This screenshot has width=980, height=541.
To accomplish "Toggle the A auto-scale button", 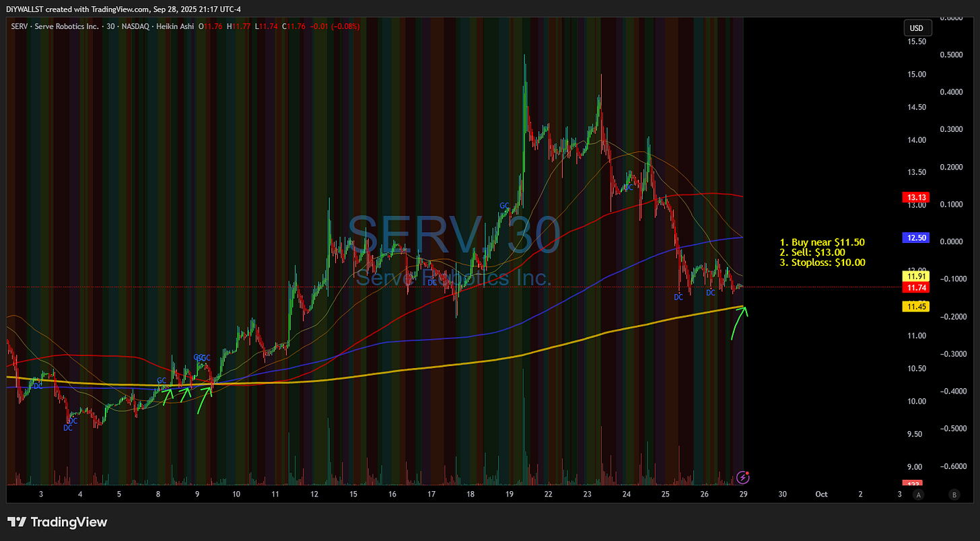I will 918,494.
